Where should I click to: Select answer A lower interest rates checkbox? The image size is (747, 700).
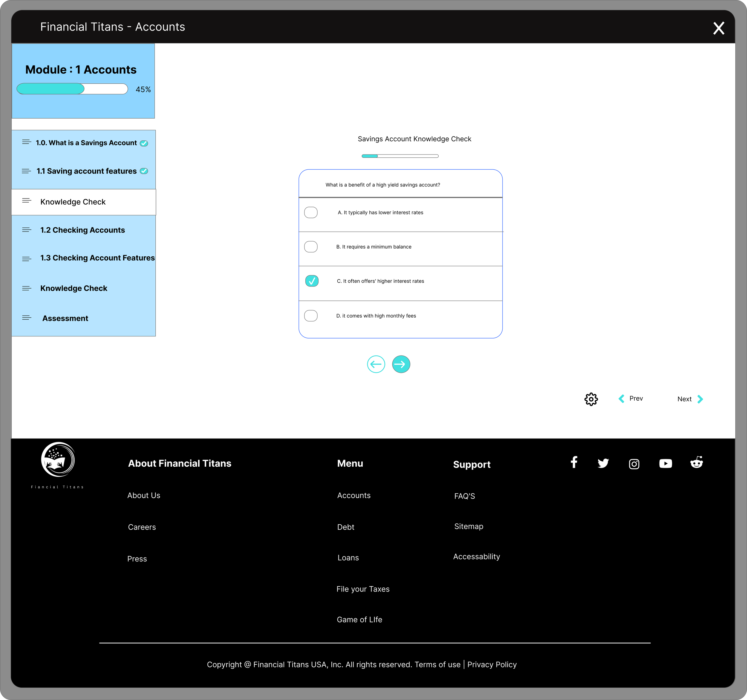coord(311,212)
